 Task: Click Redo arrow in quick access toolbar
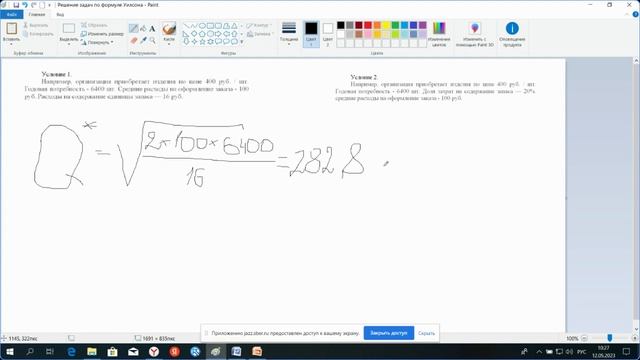pyautogui.click(x=34, y=5)
